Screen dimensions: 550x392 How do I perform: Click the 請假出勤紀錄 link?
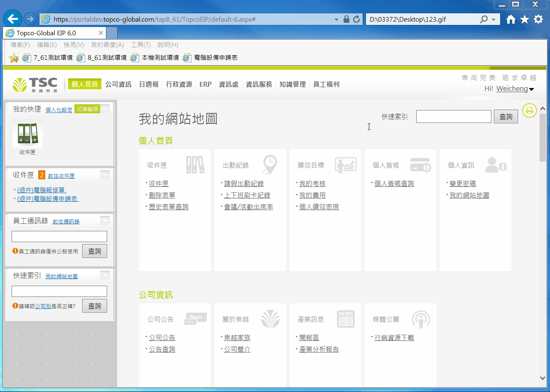point(244,184)
